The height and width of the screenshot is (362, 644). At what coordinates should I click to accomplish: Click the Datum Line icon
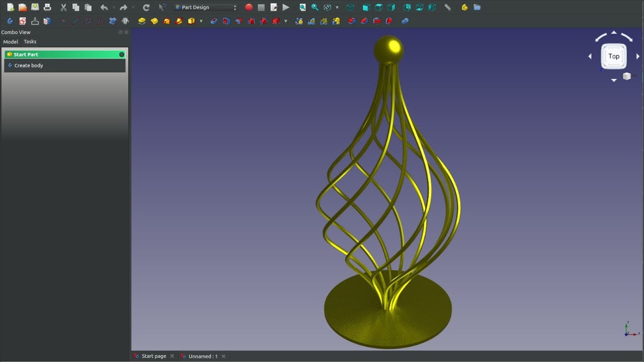[x=76, y=21]
